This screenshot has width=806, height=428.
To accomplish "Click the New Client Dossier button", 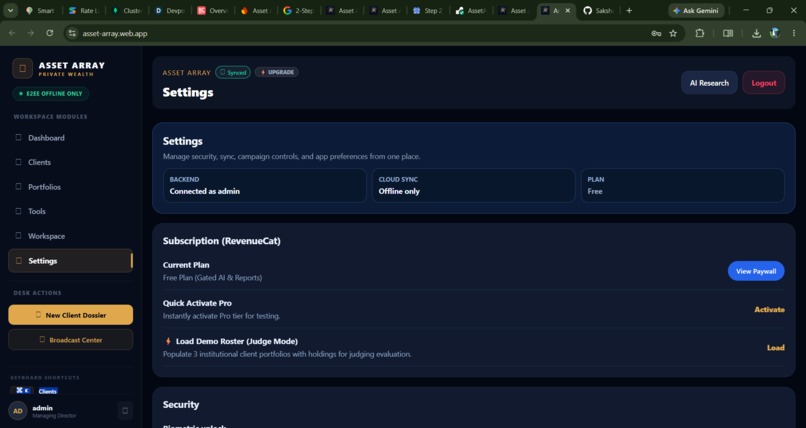I will coord(70,315).
